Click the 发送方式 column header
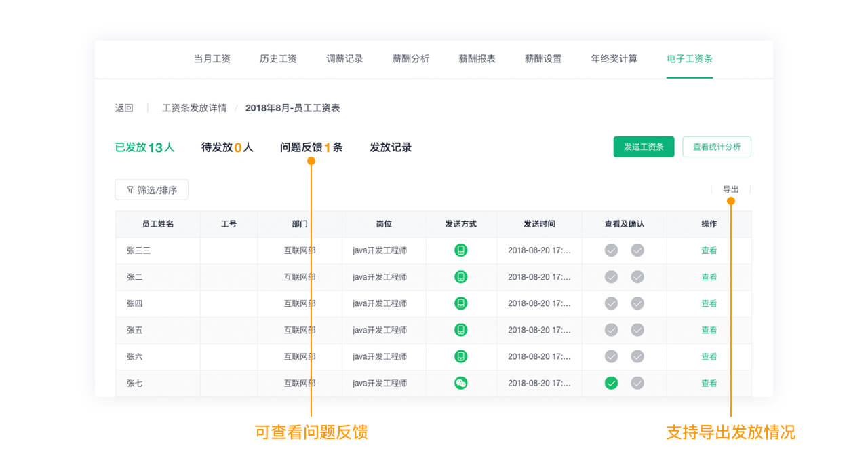This screenshot has height=467, width=868. pos(461,224)
